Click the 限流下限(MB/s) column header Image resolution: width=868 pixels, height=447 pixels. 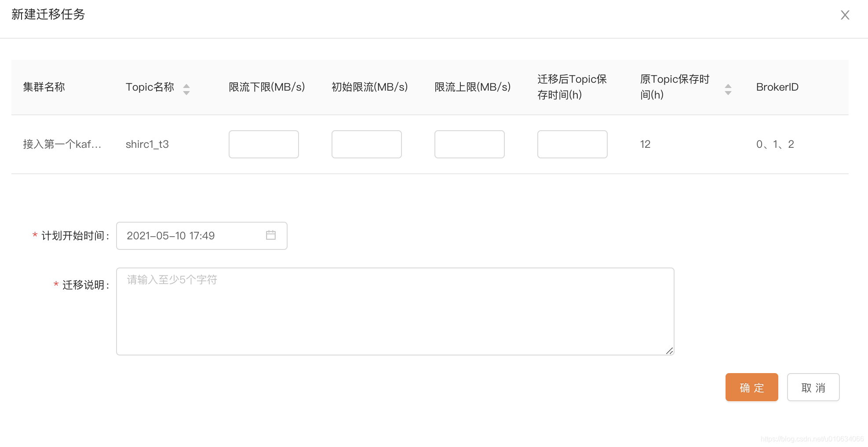tap(267, 87)
